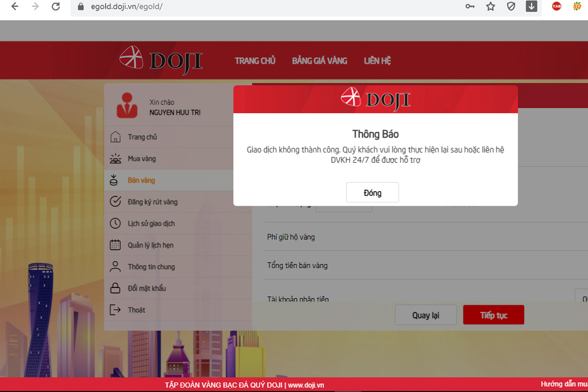Click the Phí giữ hộ vàng label
The width and height of the screenshot is (588, 392).
[291, 237]
